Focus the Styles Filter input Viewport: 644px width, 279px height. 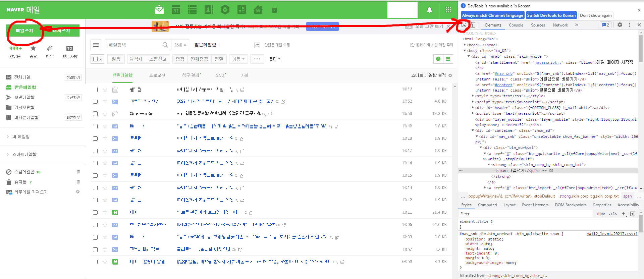pyautogui.click(x=526, y=214)
